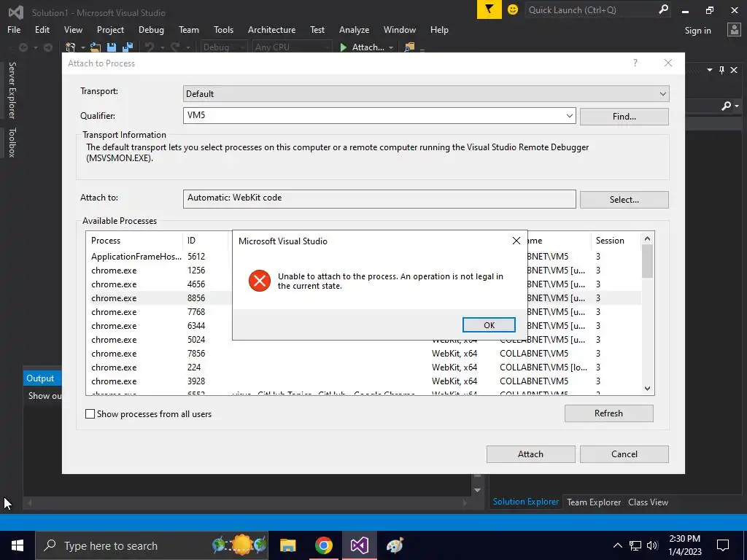Screen dimensions: 747x560
Task: Select chrome.exe process with ID 7856
Action: point(363,354)
